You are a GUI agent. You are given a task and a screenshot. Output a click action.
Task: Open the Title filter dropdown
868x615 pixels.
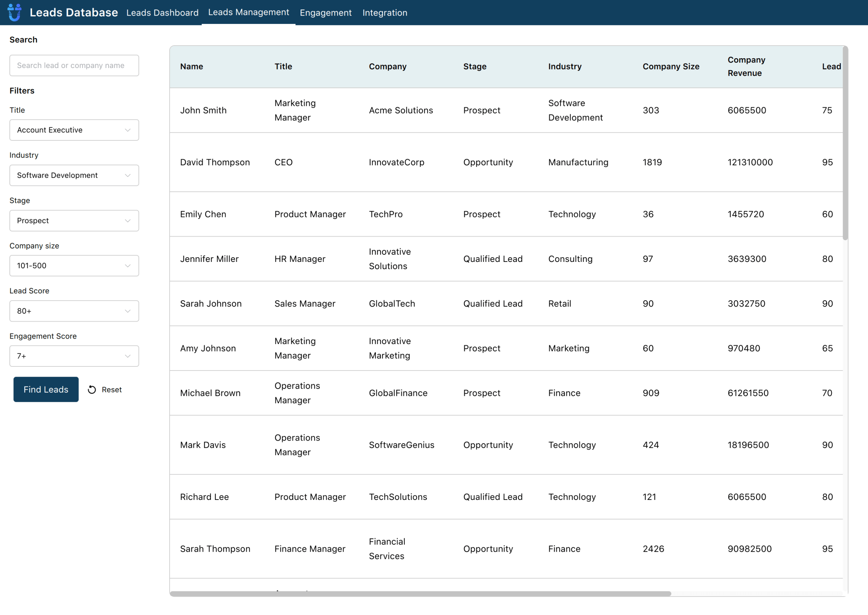[x=74, y=130]
